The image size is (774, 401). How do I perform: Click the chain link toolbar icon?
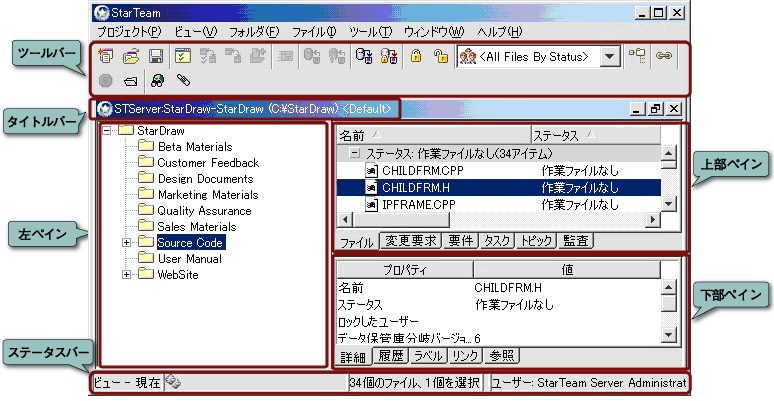pyautogui.click(x=663, y=56)
